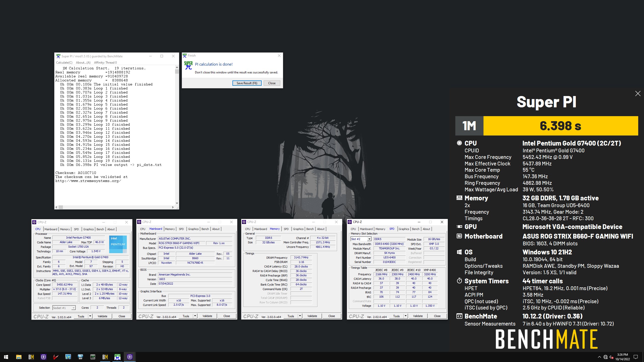
Task: Click the GPU card icon in the BenchMate panel
Action: click(459, 227)
